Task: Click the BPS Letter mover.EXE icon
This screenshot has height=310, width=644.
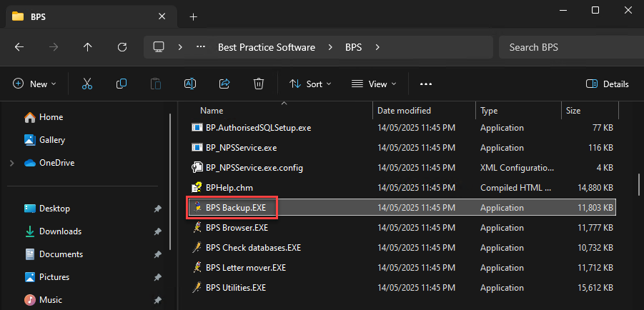Action: (x=197, y=268)
